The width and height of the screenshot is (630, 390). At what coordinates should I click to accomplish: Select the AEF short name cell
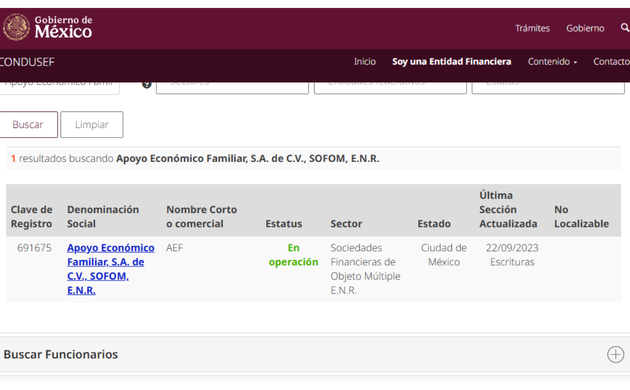tap(174, 248)
